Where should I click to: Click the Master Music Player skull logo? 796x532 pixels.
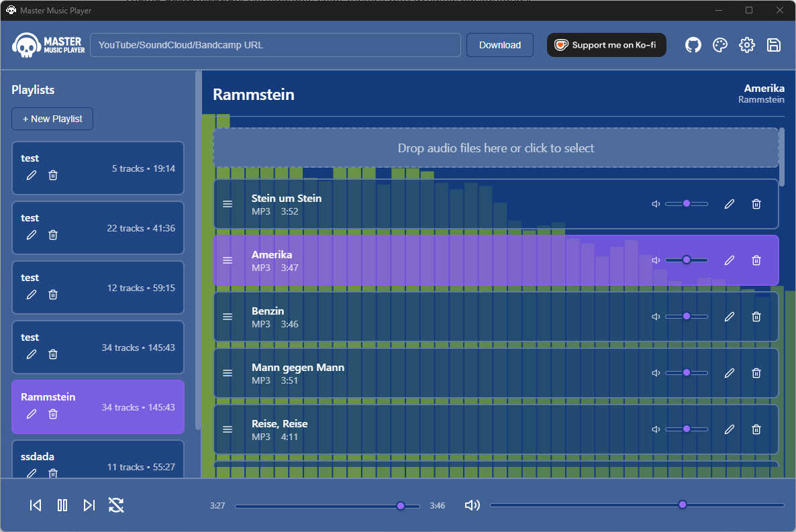click(26, 45)
